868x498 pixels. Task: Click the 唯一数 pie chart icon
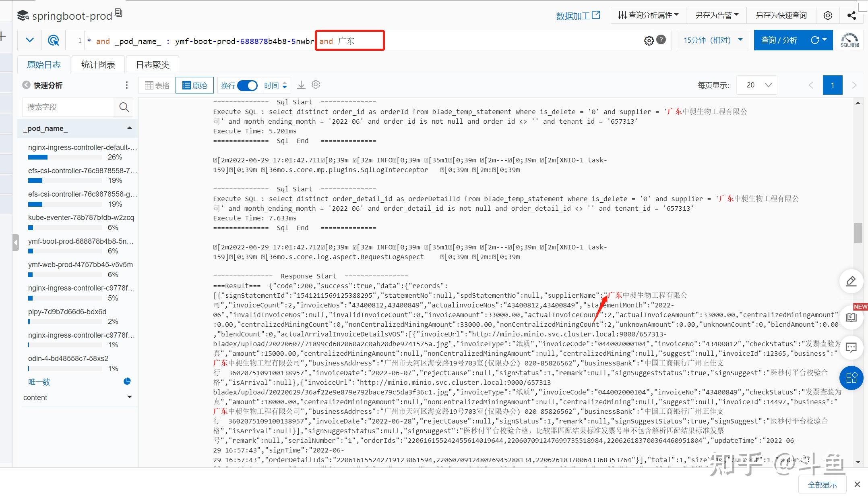127,381
